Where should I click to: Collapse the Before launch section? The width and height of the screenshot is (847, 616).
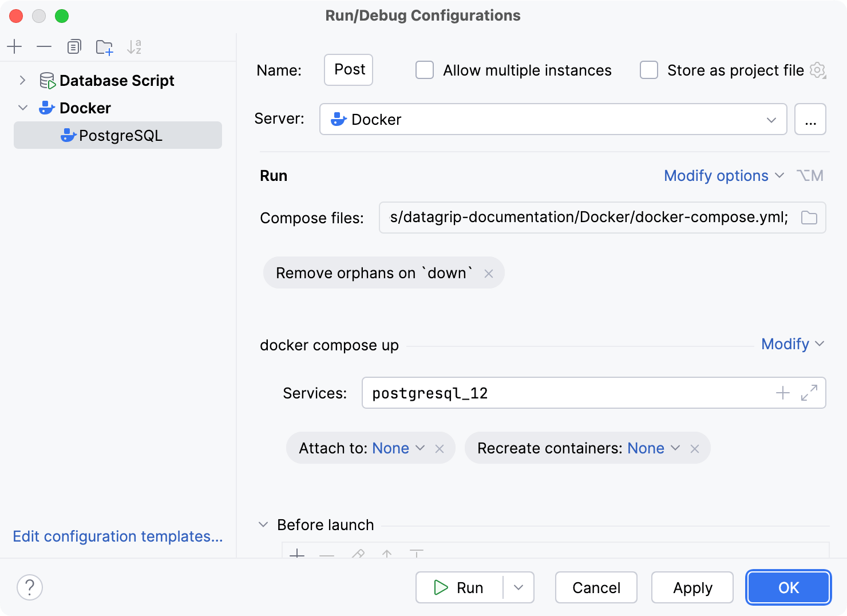pos(263,524)
